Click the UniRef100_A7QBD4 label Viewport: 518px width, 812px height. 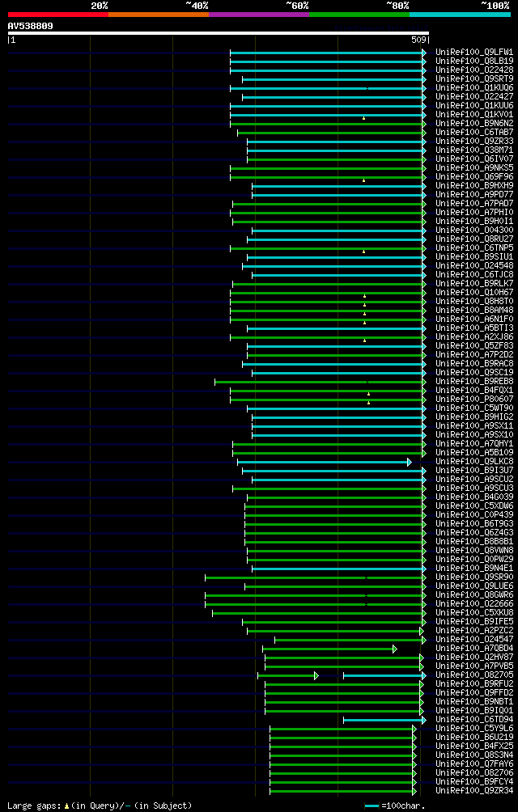tap(474, 647)
